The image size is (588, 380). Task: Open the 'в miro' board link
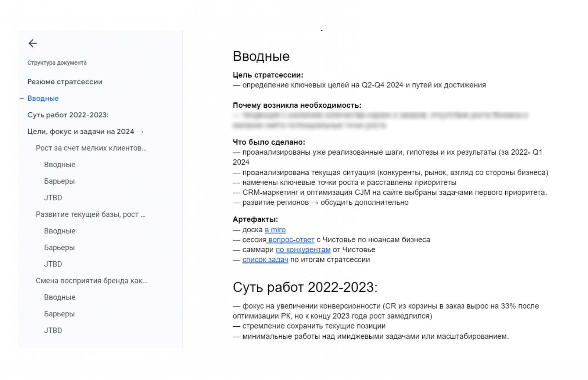point(275,230)
